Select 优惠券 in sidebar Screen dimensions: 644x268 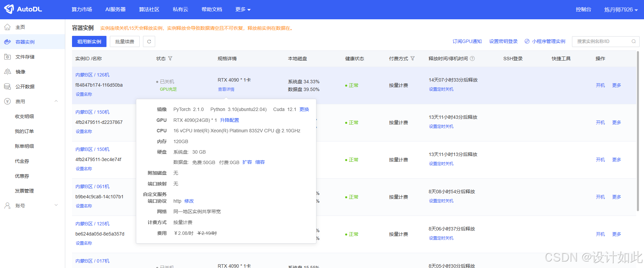[22, 176]
